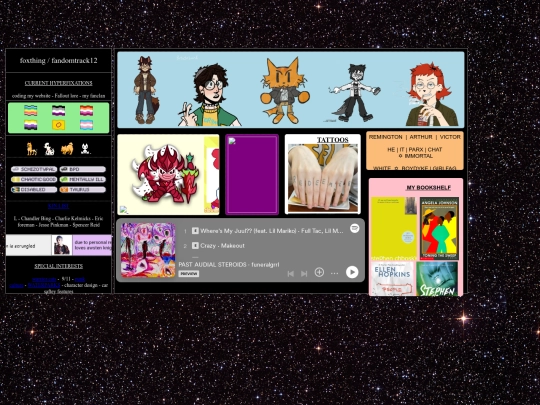Viewport: 540px width, 405px height.
Task: Click the teal and orange striped flag icon
Action: click(x=31, y=111)
